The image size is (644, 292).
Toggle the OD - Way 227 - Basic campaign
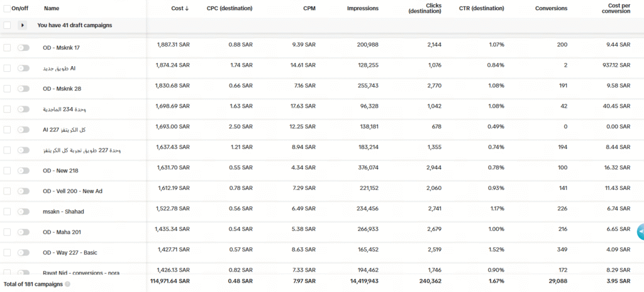(23, 252)
